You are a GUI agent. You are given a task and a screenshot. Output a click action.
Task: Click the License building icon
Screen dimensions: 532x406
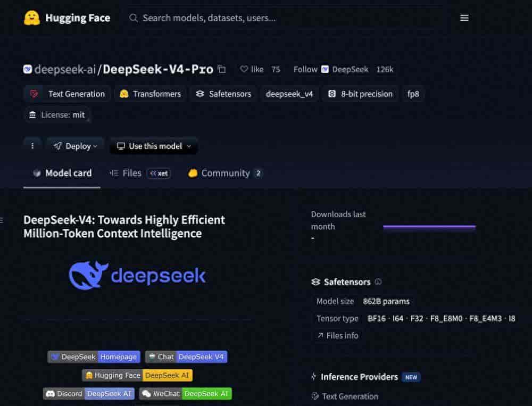[x=32, y=115]
